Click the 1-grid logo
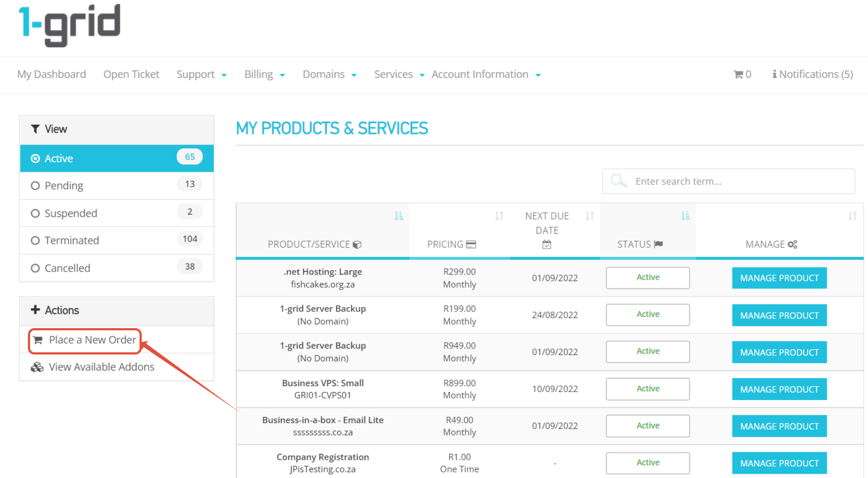The height and width of the screenshot is (478, 868). 69,25
